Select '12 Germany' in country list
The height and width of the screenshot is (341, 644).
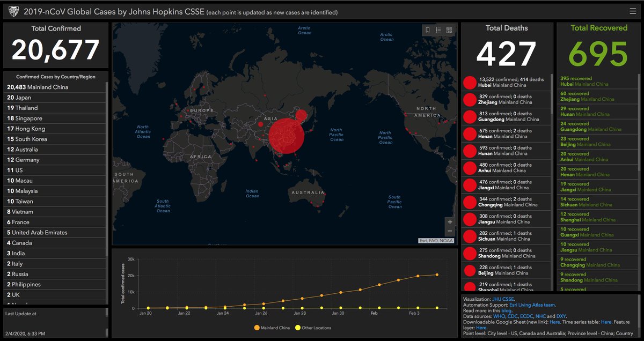[55, 160]
